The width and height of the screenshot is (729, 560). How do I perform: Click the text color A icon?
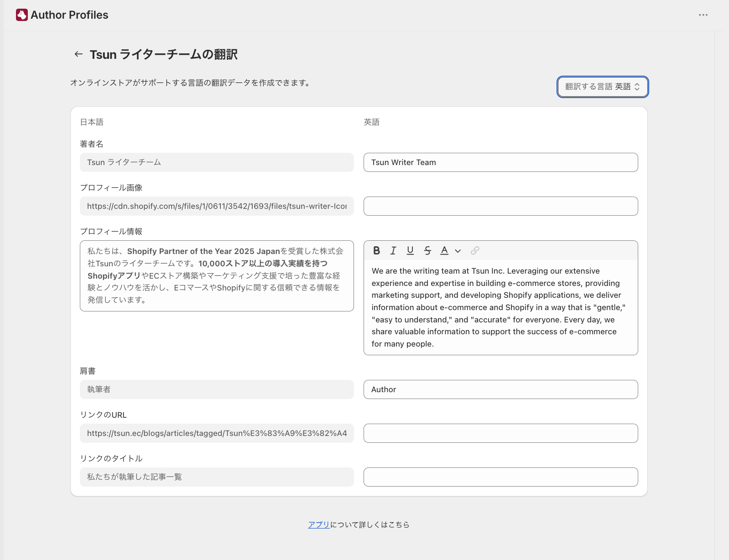tap(444, 250)
